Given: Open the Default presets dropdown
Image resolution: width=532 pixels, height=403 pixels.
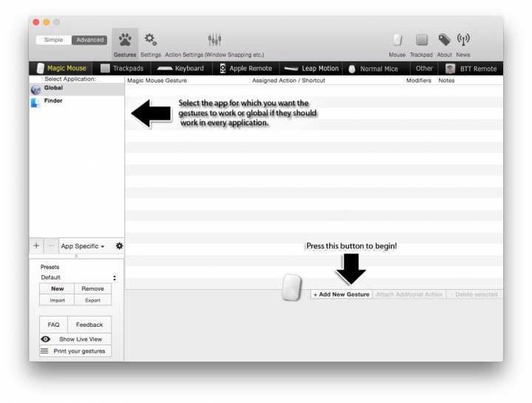Looking at the screenshot, I should (x=78, y=277).
